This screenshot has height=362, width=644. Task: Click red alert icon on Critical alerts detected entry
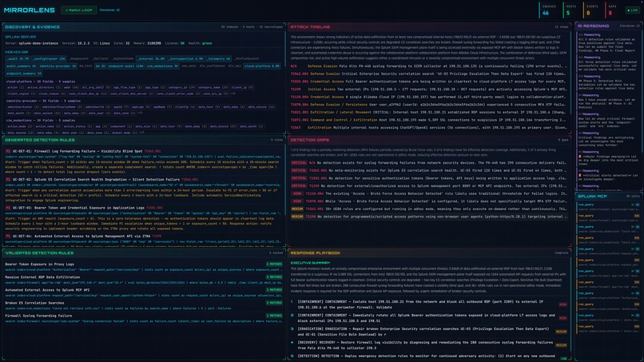pyautogui.click(x=580, y=176)
